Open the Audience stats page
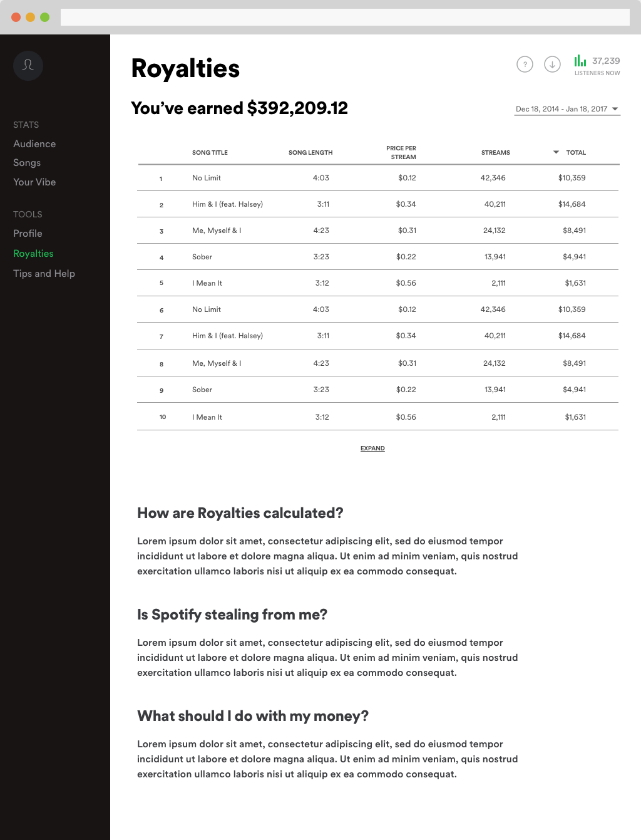The height and width of the screenshot is (840, 641). pyautogui.click(x=34, y=144)
